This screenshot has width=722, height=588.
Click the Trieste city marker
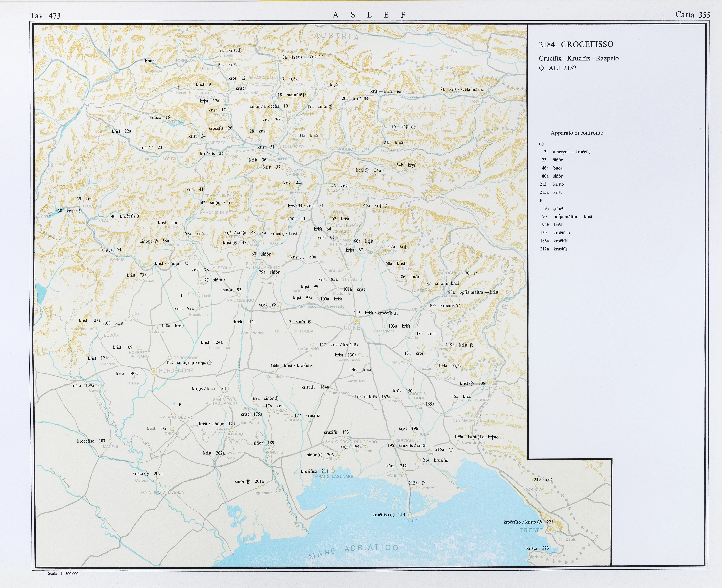(x=550, y=529)
